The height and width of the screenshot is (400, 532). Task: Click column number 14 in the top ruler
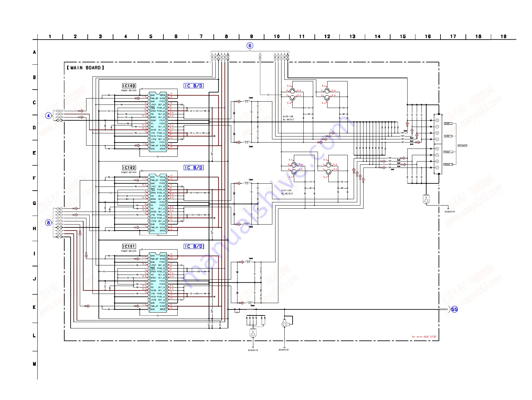tap(377, 36)
